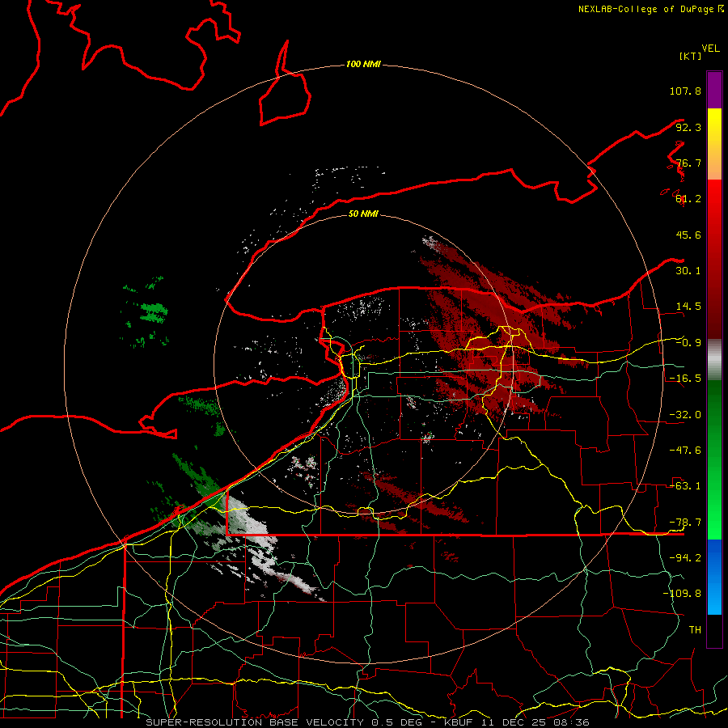
Task: Click the TH threshold label in legend
Action: click(695, 630)
